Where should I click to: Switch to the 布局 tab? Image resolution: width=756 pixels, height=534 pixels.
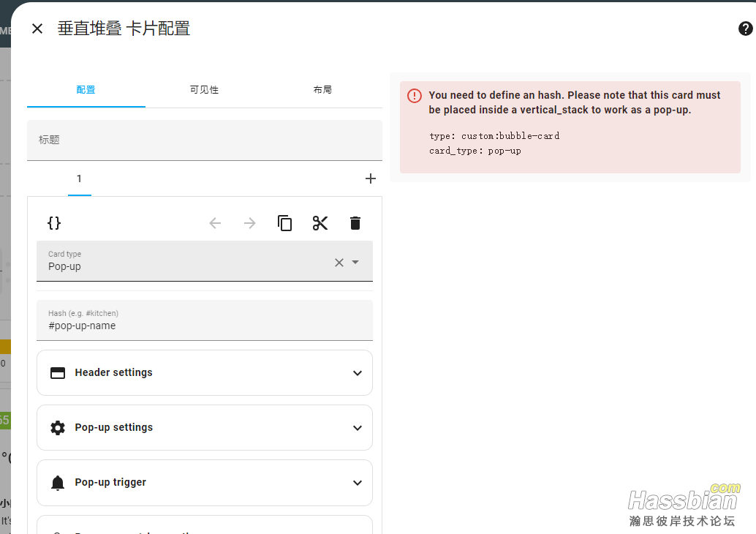click(322, 90)
